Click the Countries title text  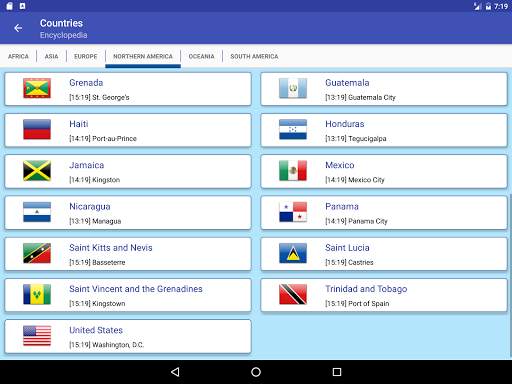click(x=61, y=23)
